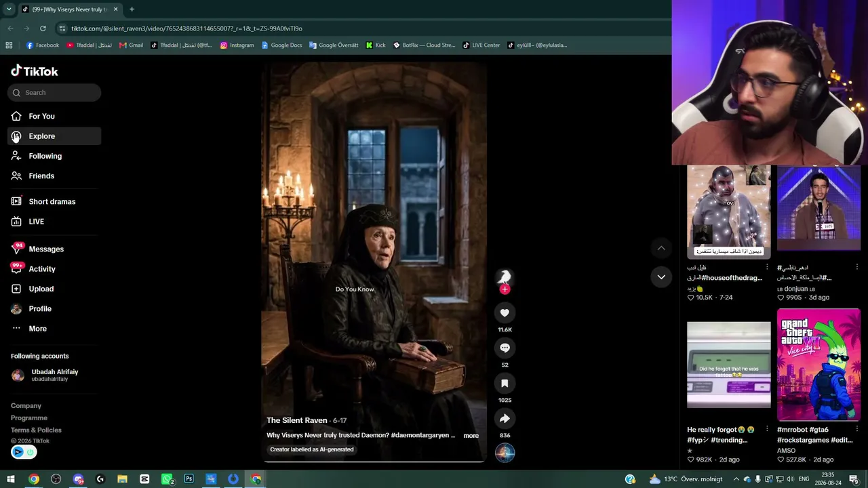The width and height of the screenshot is (868, 488).
Task: Open the LIVE Center bookmark
Action: [x=481, y=45]
